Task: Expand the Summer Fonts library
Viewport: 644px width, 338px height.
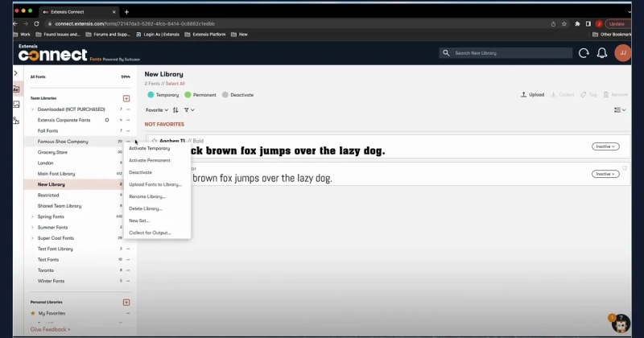Action: [32, 227]
